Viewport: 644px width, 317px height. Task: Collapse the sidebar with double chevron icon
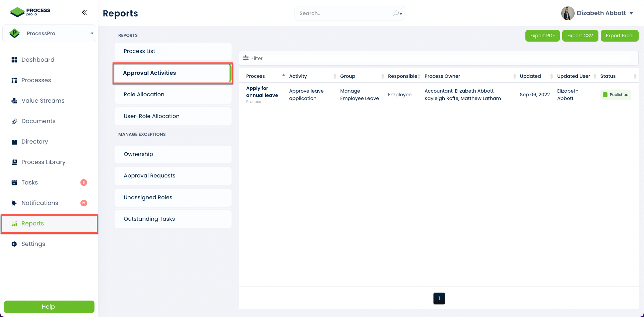(x=84, y=12)
